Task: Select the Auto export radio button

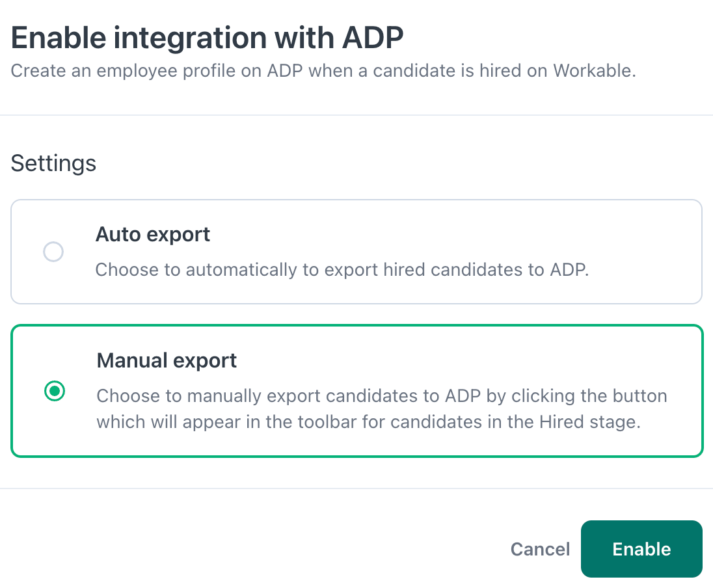Action: click(53, 252)
